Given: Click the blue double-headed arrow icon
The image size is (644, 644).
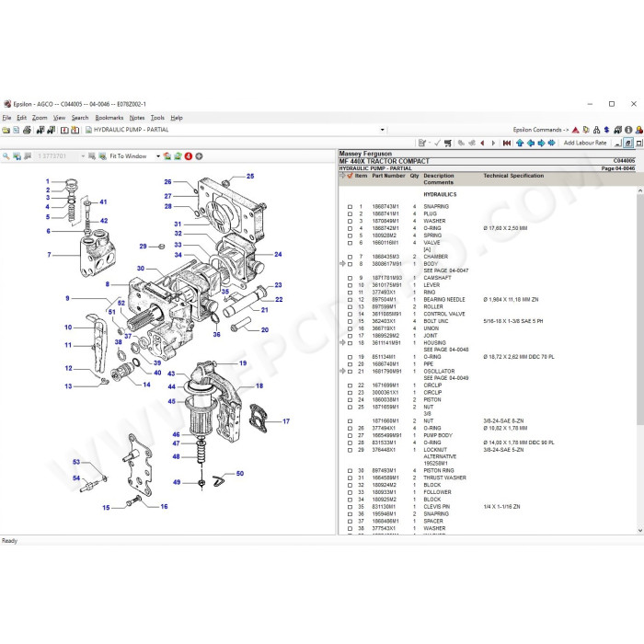Looking at the screenshot, I should (x=552, y=143).
